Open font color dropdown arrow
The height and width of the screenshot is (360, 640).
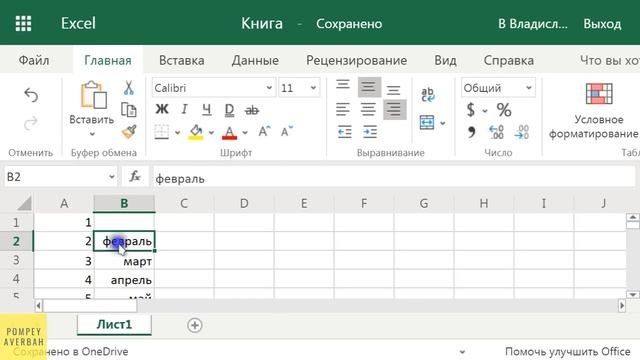click(245, 132)
